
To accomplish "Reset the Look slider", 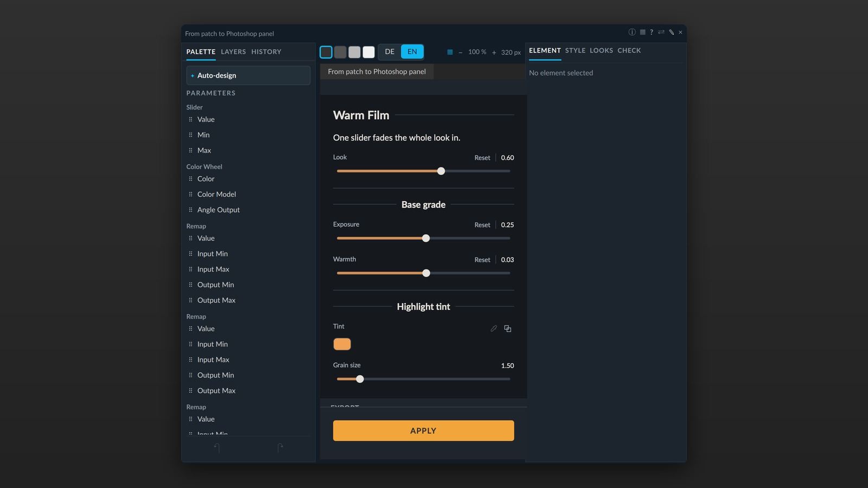I will coord(482,158).
